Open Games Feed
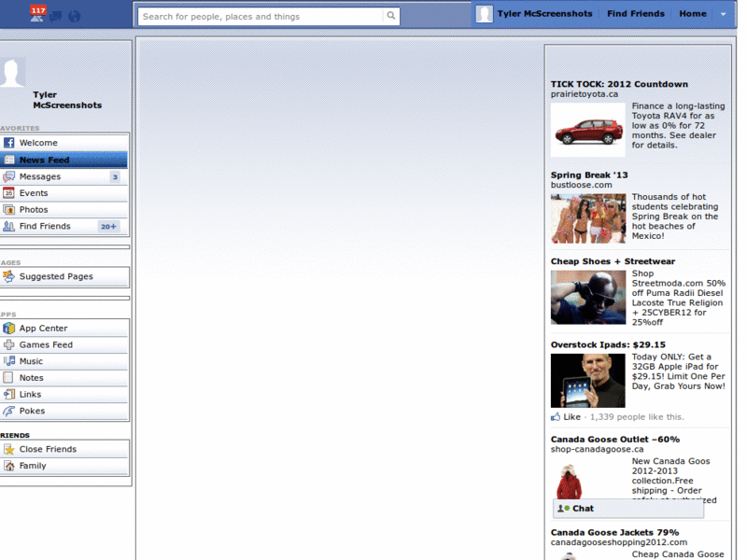Screen dimensions: 747x560 pyautogui.click(x=64, y=344)
